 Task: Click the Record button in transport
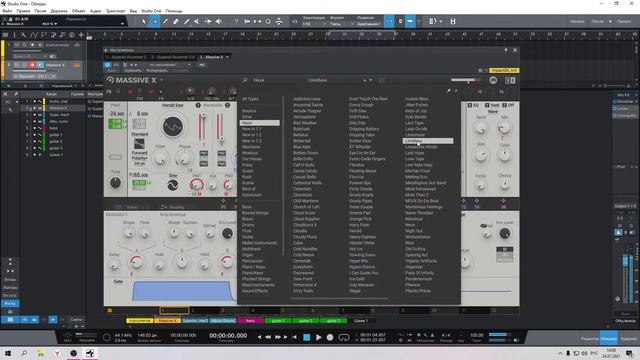tap(330, 337)
